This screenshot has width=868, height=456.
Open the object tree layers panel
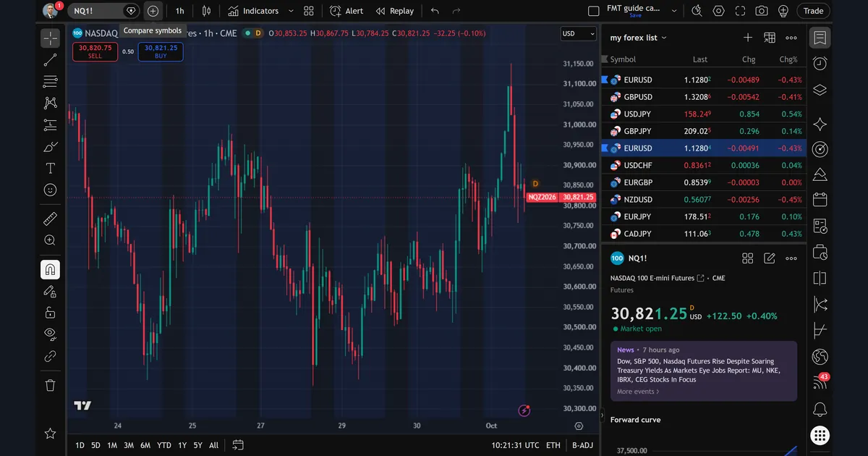[820, 90]
